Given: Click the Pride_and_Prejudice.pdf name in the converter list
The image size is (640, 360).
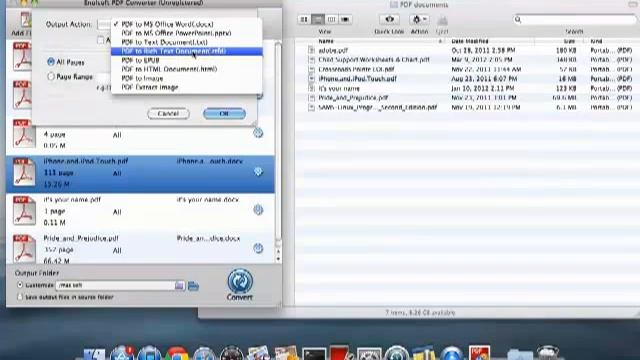Looking at the screenshot, I should pyautogui.click(x=81, y=238).
